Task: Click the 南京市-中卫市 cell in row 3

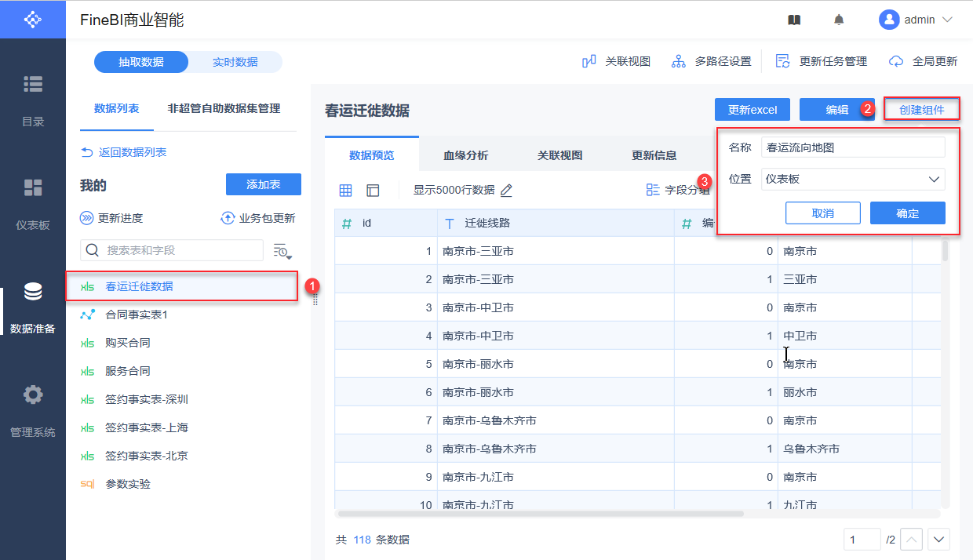Action: click(556, 307)
